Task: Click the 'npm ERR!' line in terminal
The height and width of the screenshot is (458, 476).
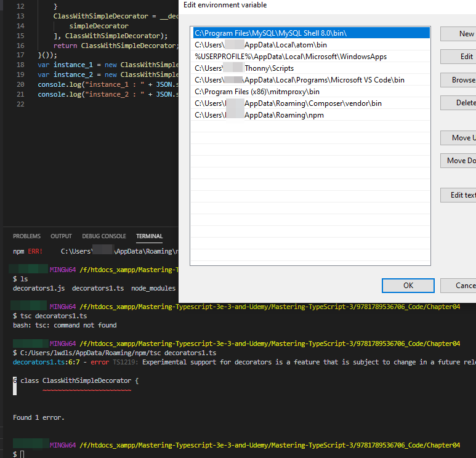Action: click(95, 251)
